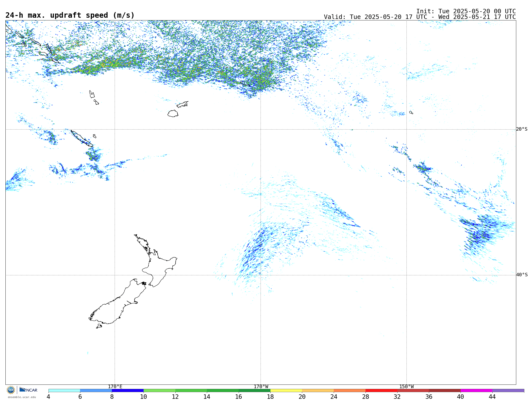Click the '170°W' longitude label
Viewport: 532px width, 400px height.
[261, 387]
